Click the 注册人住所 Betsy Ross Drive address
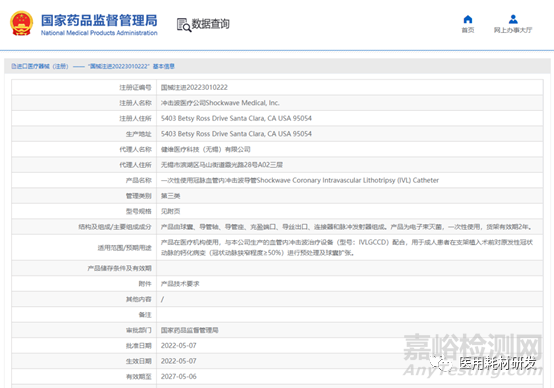Screen dimensions: 554x388 (236, 118)
